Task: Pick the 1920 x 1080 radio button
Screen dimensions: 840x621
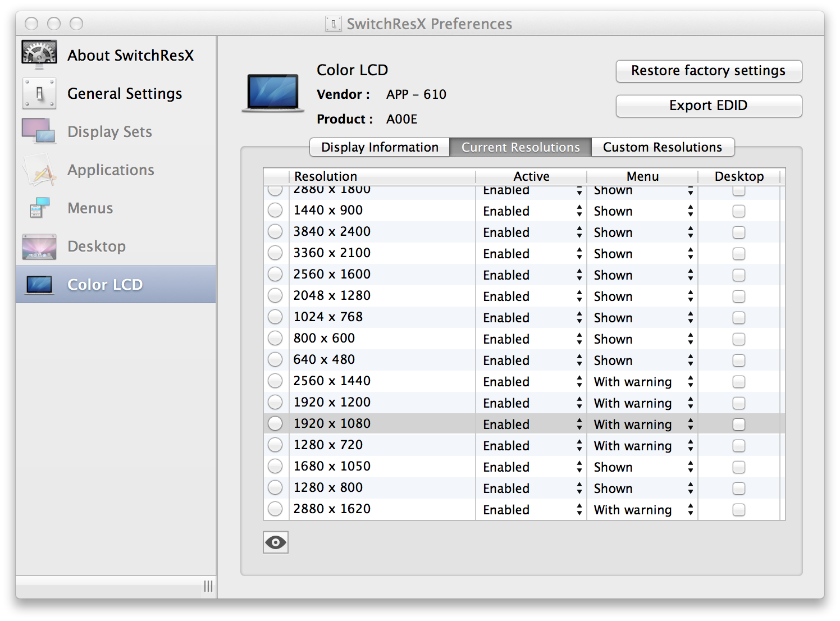Action: [x=275, y=424]
